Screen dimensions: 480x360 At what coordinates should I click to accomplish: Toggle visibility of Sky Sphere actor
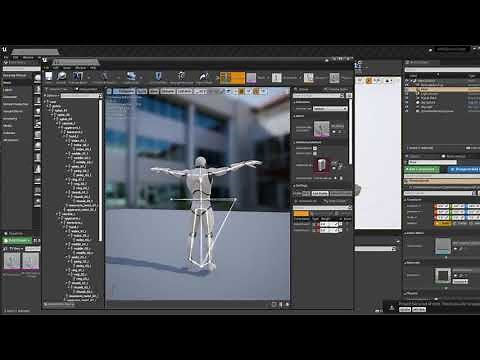click(x=407, y=102)
